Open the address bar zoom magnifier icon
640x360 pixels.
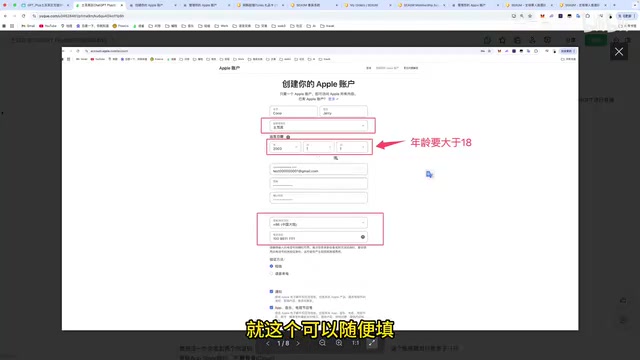pos(522,16)
